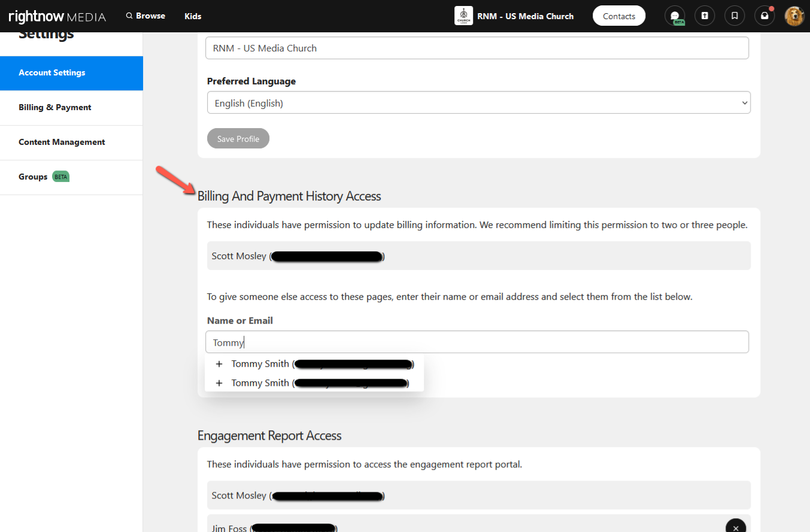810x532 pixels.
Task: Click the golden retriever profile avatar
Action: click(x=794, y=16)
